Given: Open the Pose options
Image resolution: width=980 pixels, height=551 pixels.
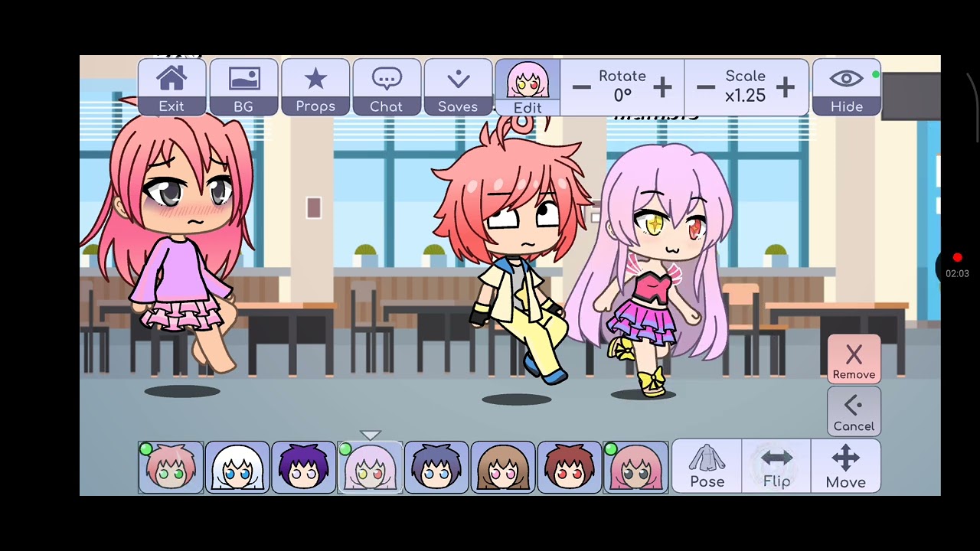Looking at the screenshot, I should (x=707, y=466).
